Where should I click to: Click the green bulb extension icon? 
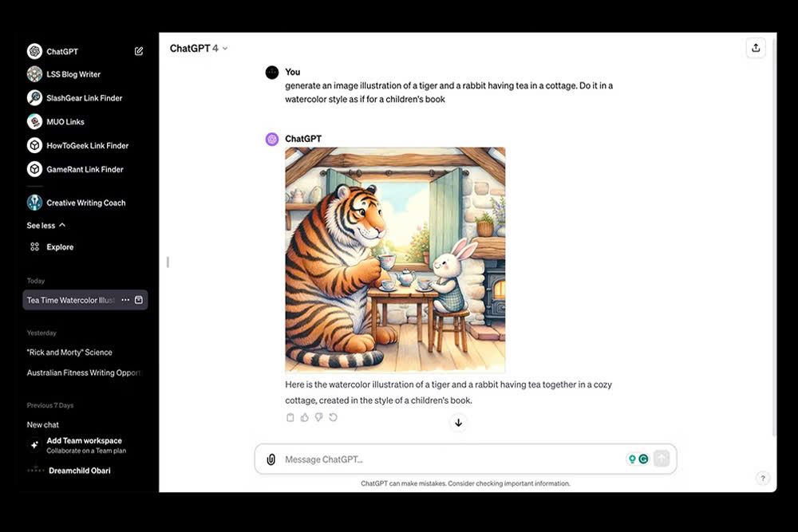[x=632, y=459]
